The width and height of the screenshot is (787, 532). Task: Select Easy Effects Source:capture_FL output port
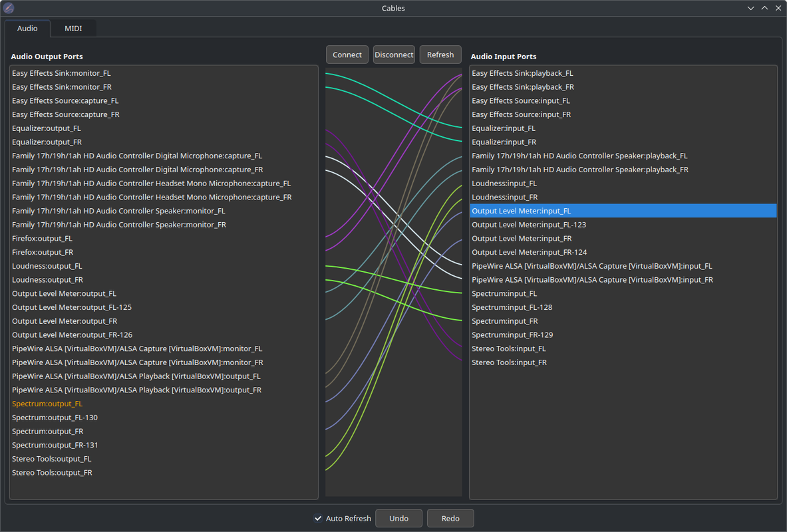(x=164, y=101)
